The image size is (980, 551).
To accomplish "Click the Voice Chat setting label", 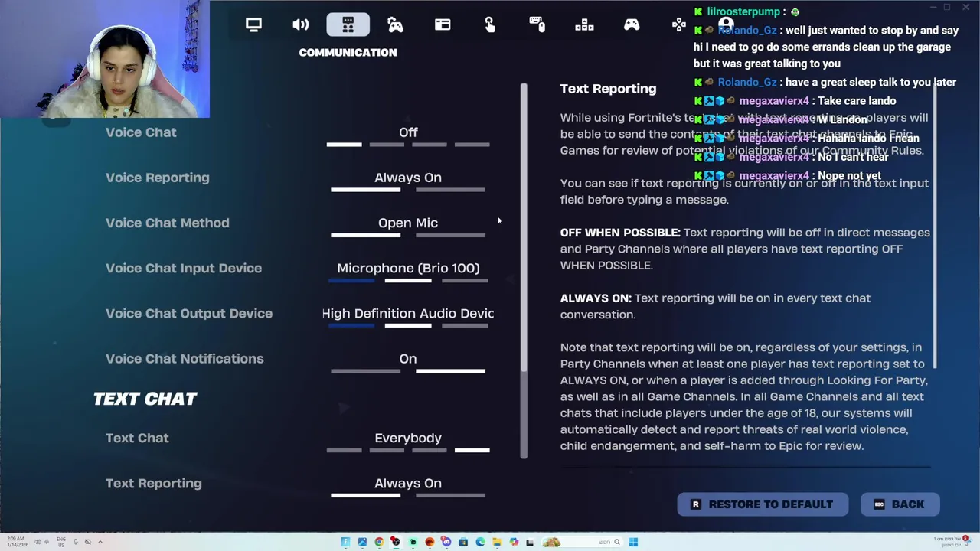I will tap(141, 132).
